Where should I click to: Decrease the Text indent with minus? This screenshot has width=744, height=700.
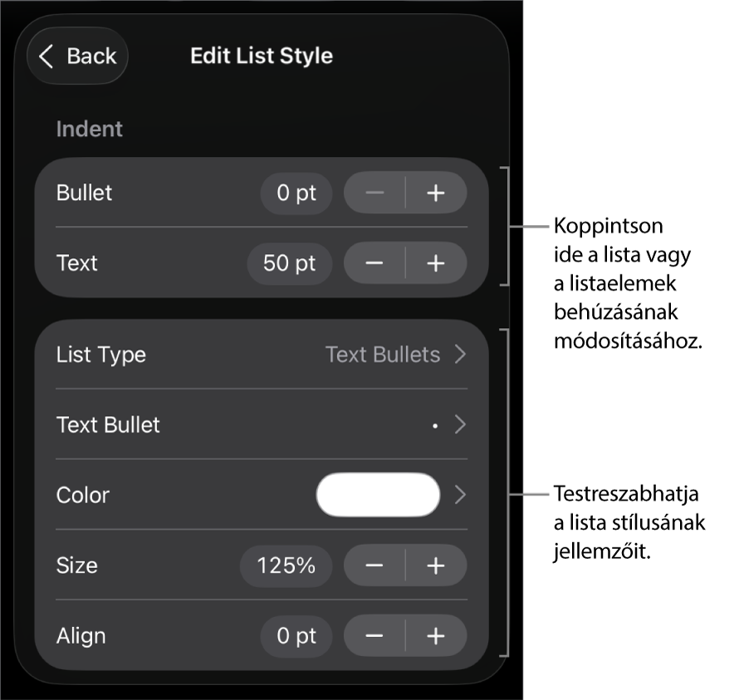coord(374,263)
